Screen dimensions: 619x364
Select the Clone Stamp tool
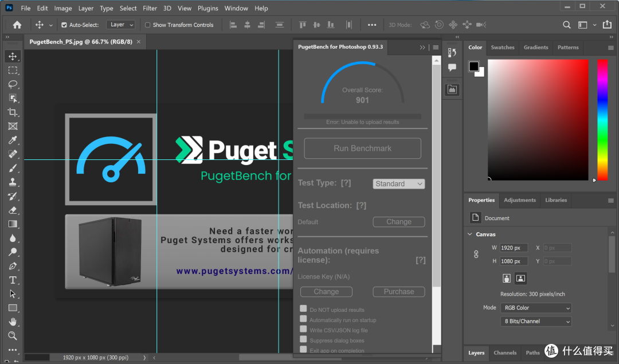[13, 182]
